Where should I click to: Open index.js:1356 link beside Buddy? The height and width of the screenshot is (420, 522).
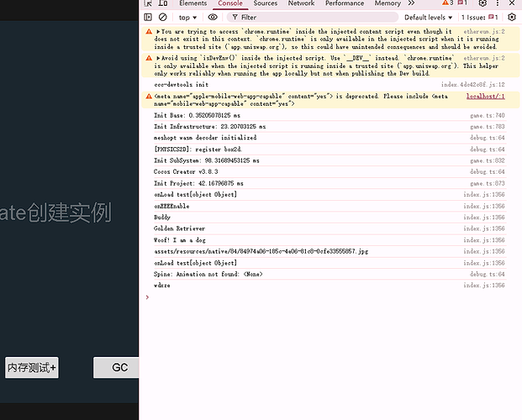click(x=484, y=218)
